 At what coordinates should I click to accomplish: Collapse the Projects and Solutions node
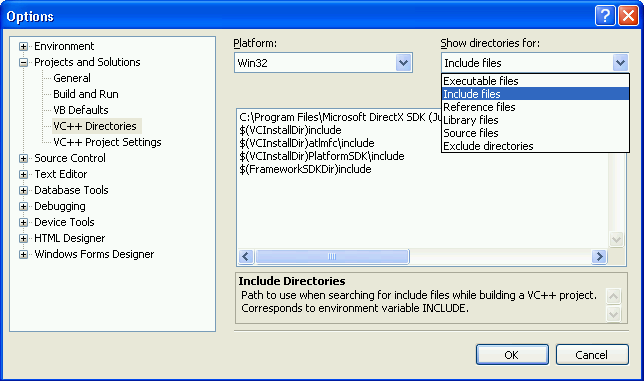(x=23, y=62)
